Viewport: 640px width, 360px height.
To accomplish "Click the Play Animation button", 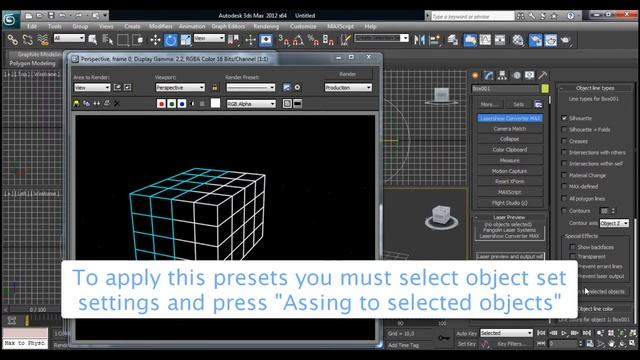I will point(564,333).
